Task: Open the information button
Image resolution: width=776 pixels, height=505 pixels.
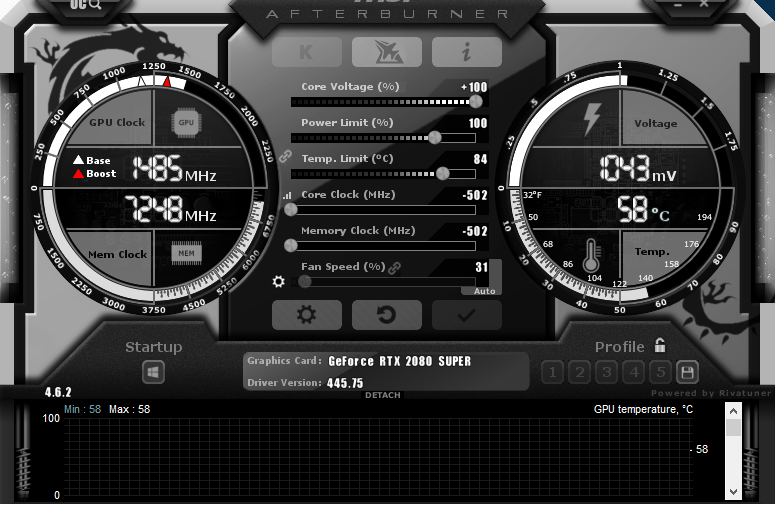Action: [467, 52]
